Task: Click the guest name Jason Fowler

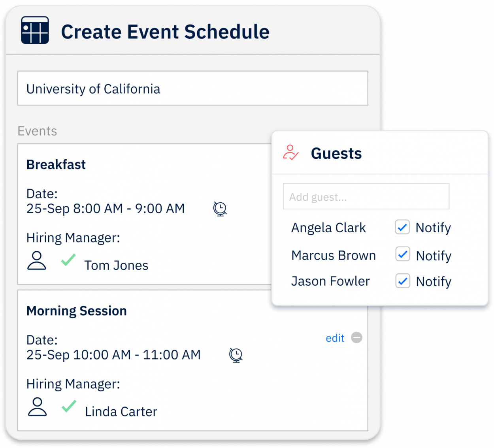Action: click(x=330, y=281)
